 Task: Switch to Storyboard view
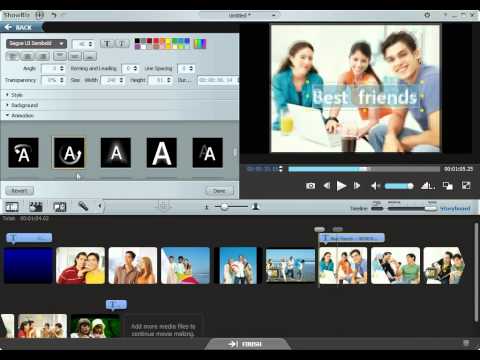pyautogui.click(x=455, y=209)
